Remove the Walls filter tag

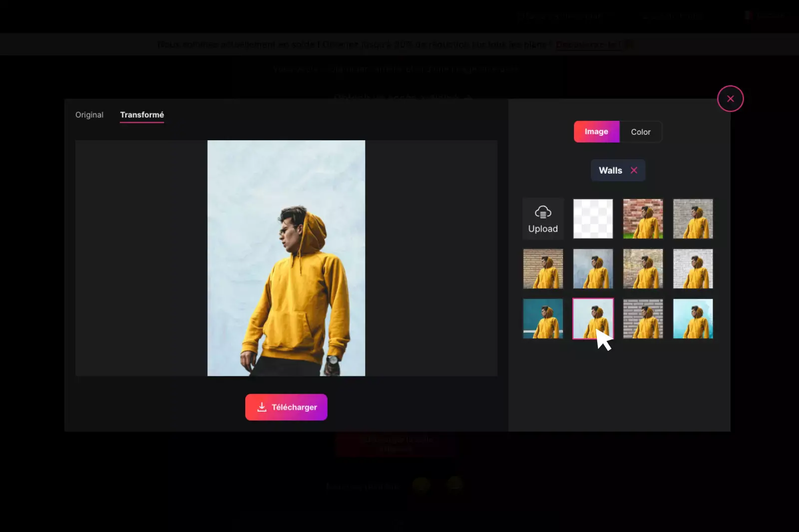[634, 170]
